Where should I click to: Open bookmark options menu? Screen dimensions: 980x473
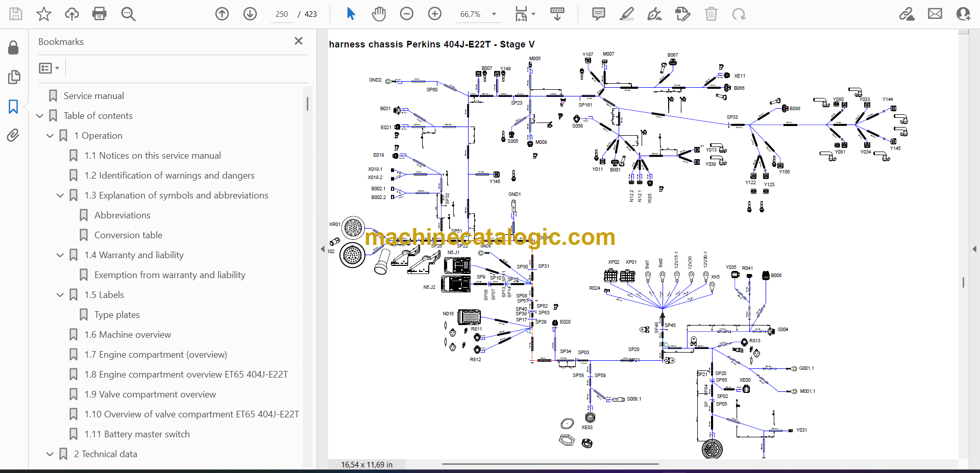click(x=49, y=68)
